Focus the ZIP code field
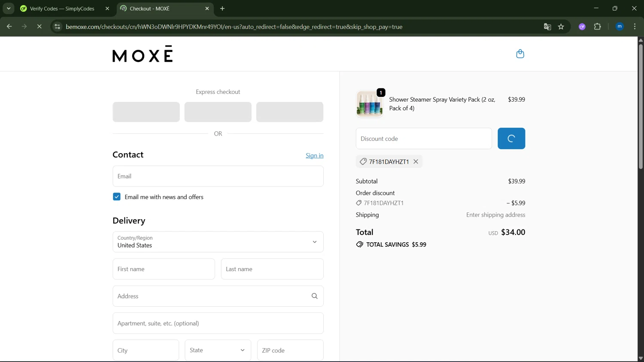The image size is (644, 362). pos(290,350)
